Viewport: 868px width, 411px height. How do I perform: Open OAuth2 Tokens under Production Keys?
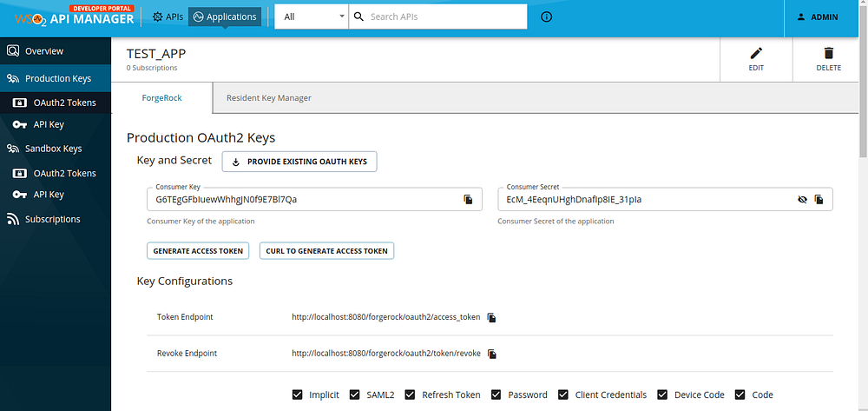pyautogui.click(x=56, y=103)
